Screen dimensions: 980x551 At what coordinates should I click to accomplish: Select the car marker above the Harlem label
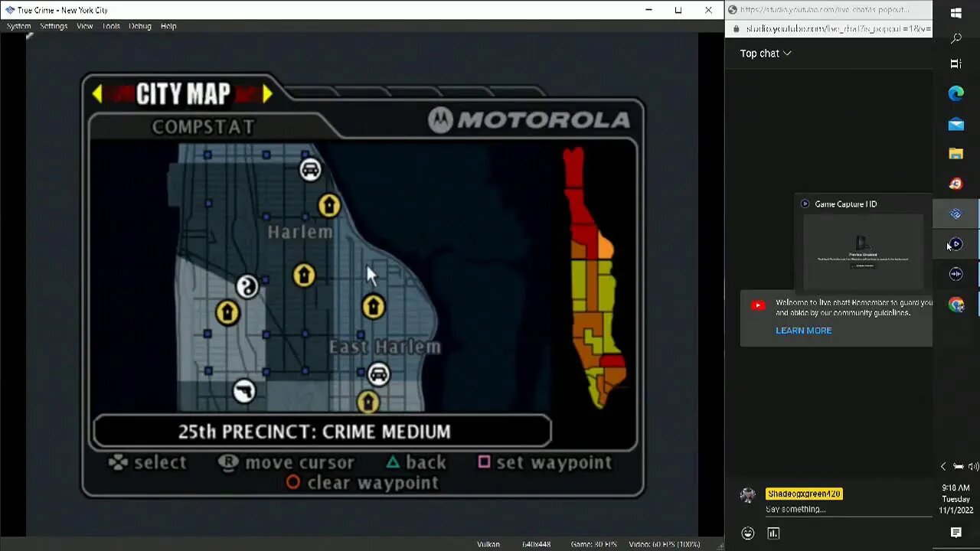[x=310, y=170]
